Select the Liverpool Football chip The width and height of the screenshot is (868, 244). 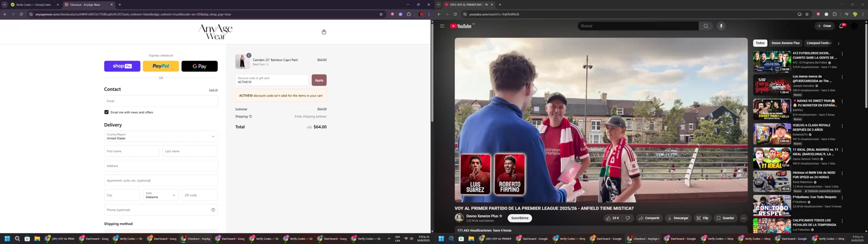[819, 43]
